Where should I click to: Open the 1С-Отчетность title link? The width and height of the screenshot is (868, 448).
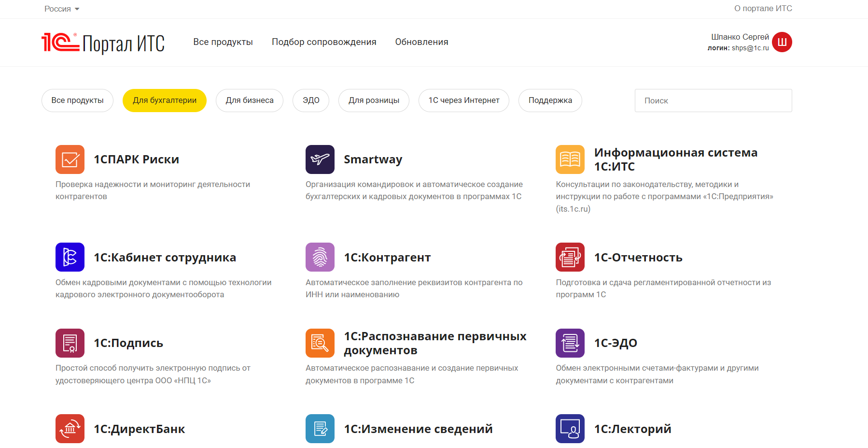tap(638, 258)
